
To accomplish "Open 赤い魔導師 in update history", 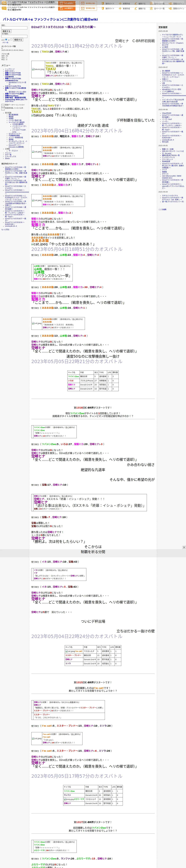I will pyautogui.click(x=166, y=71).
